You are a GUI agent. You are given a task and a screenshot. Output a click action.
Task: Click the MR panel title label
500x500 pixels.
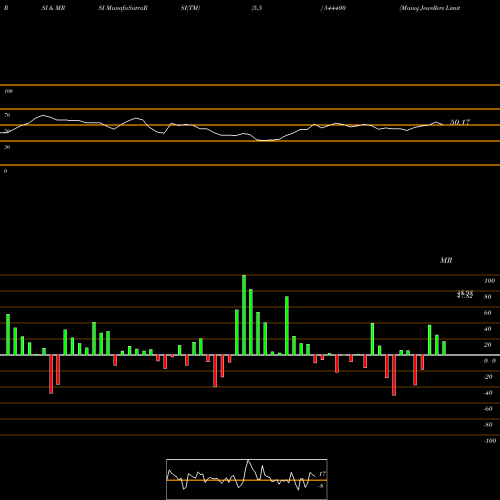point(446,260)
